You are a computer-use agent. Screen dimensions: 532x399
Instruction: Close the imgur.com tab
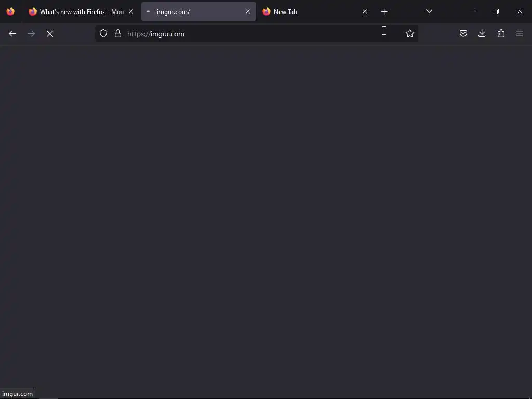[248, 11]
